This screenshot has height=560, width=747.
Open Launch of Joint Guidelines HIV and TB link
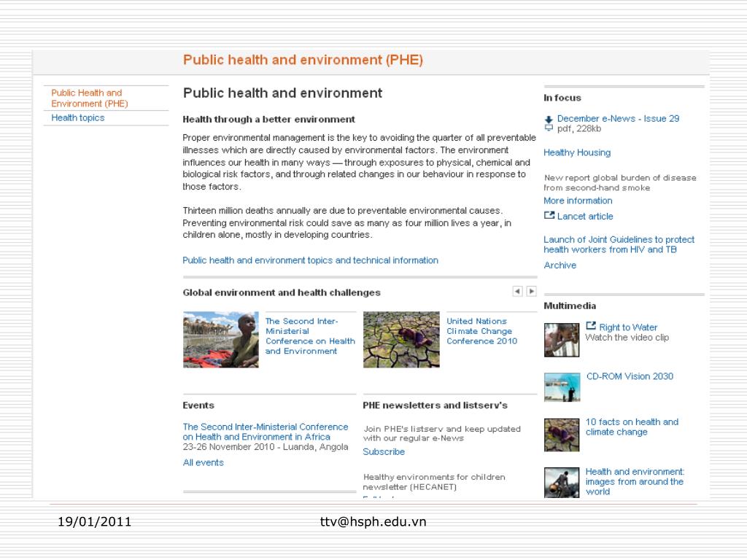619,244
